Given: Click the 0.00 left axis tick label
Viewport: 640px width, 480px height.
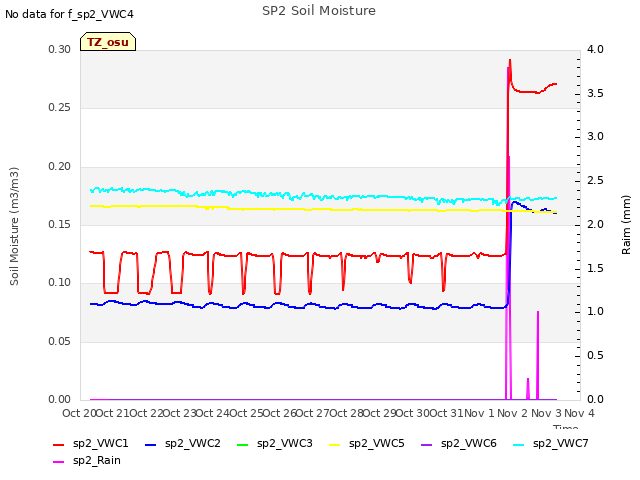Looking at the screenshot, I should coord(60,400).
